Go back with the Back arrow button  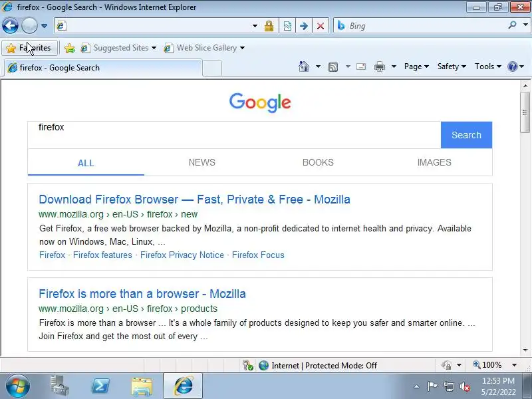point(10,25)
